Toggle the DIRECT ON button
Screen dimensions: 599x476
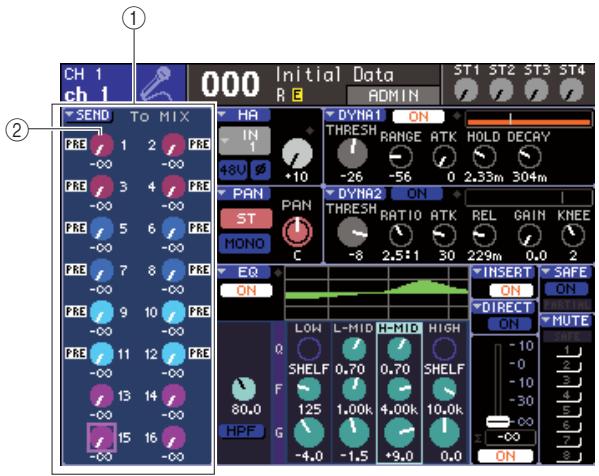[x=509, y=324]
